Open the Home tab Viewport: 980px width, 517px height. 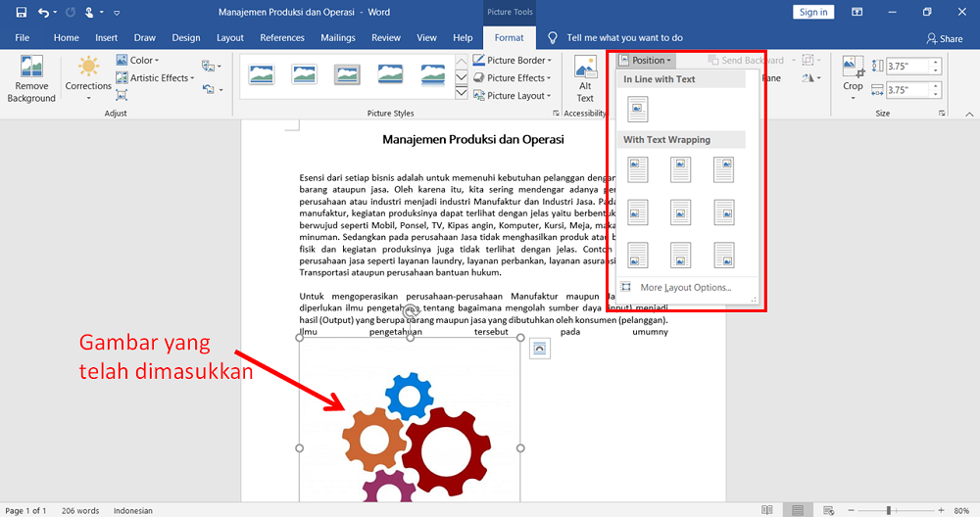(67, 37)
